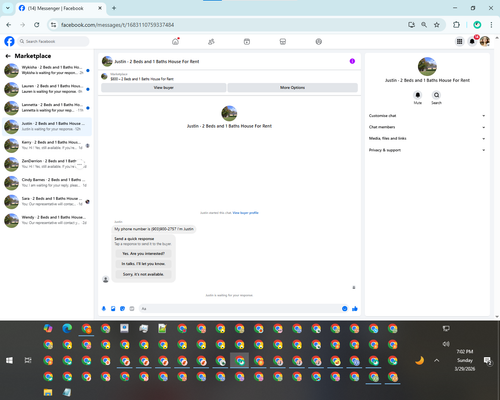Open the Friends icon in top navigation
The height and width of the screenshot is (400, 500).
[211, 42]
